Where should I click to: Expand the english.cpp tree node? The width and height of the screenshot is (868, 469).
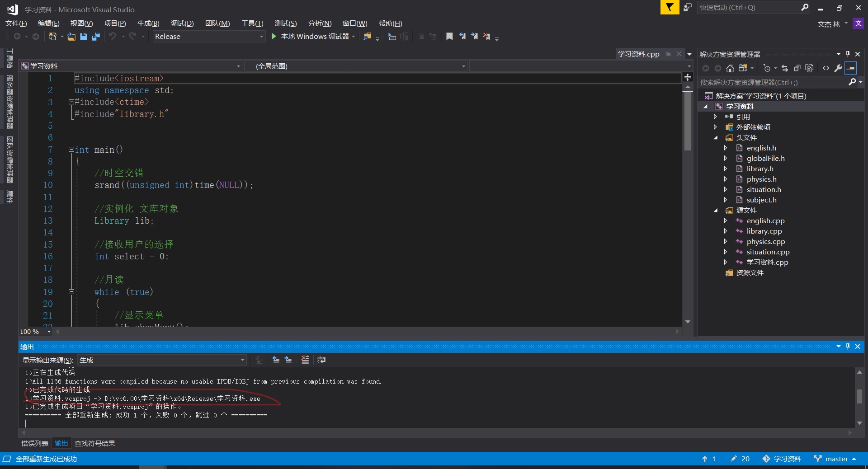click(x=726, y=220)
